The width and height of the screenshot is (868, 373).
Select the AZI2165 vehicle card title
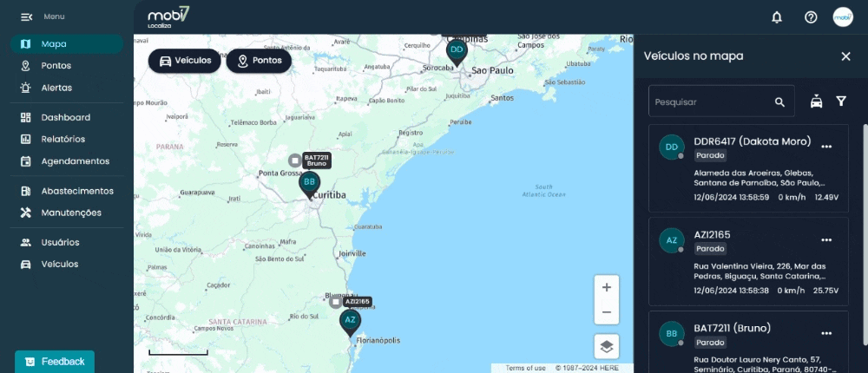[x=712, y=235]
